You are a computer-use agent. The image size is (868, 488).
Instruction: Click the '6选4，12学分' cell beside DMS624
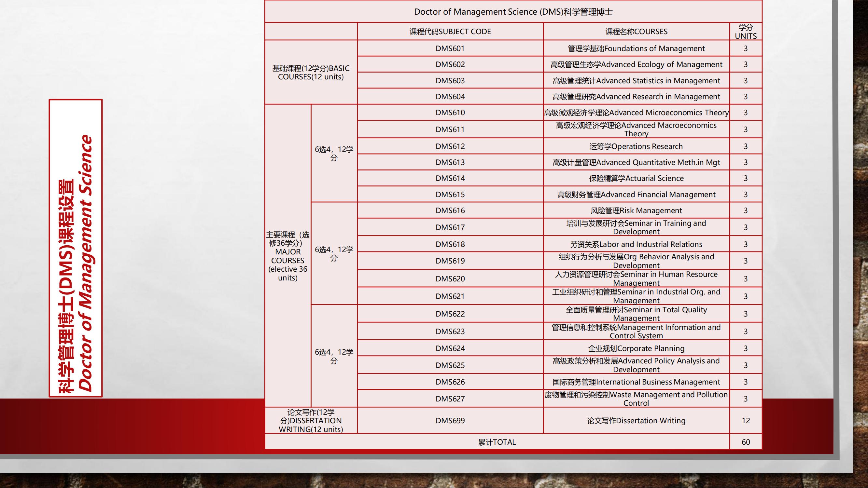pos(334,356)
